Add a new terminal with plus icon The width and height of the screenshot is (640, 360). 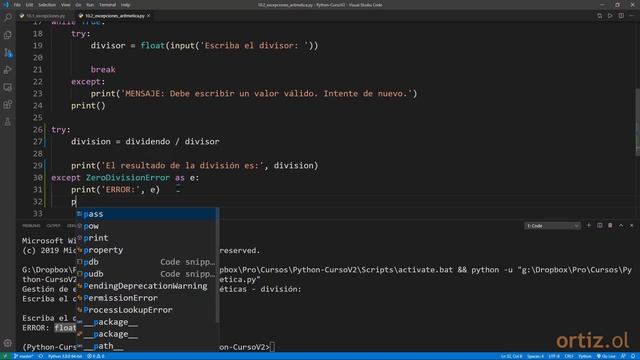pyautogui.click(x=589, y=225)
